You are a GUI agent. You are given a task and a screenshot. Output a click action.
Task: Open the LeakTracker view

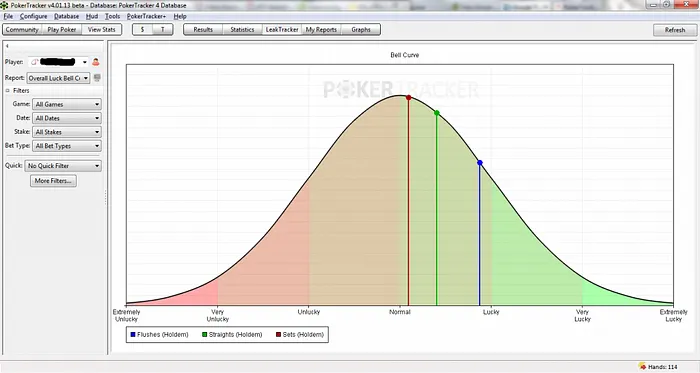(282, 29)
